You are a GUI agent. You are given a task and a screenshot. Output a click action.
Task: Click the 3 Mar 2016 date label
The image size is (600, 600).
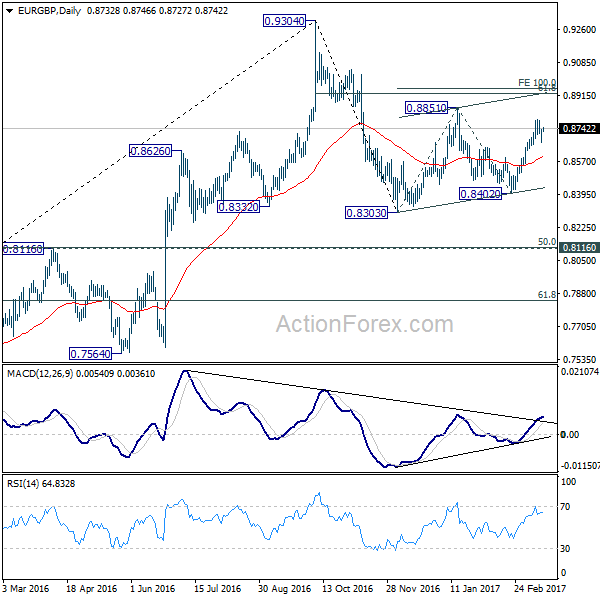26,589
